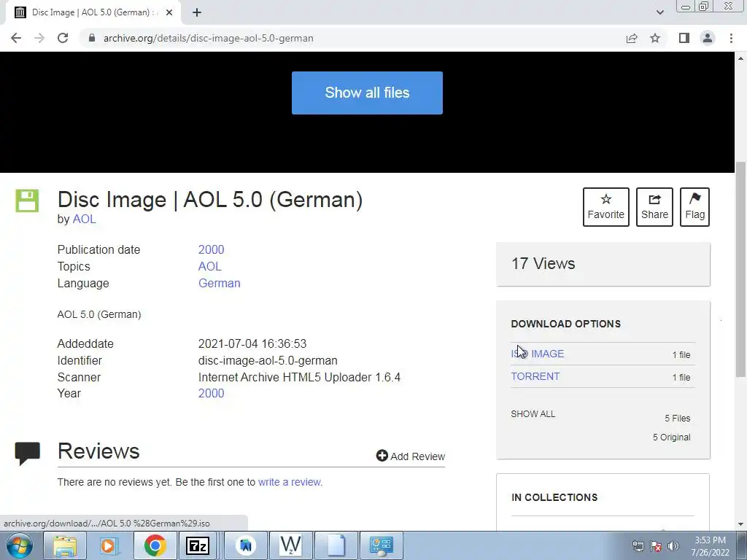Screen dimensions: 747x560
Task: Click the 5 Original count text
Action: 671,437
